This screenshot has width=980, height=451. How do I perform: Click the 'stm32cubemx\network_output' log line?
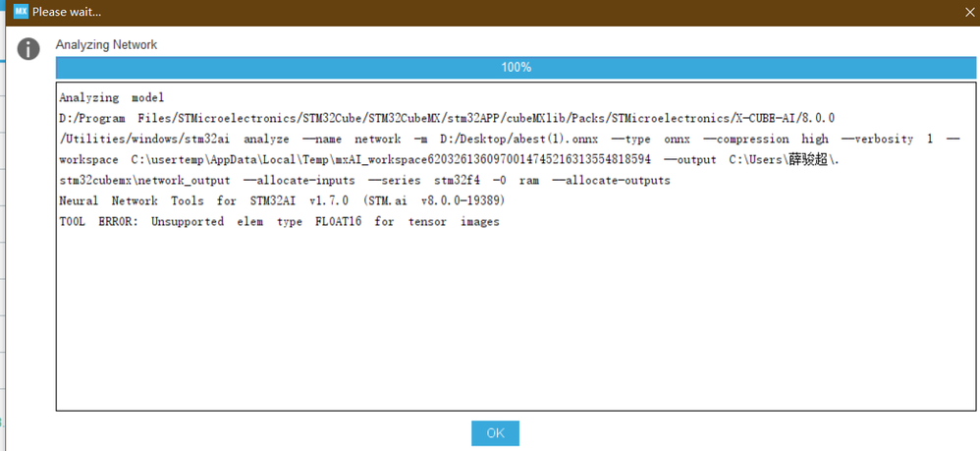click(x=364, y=180)
